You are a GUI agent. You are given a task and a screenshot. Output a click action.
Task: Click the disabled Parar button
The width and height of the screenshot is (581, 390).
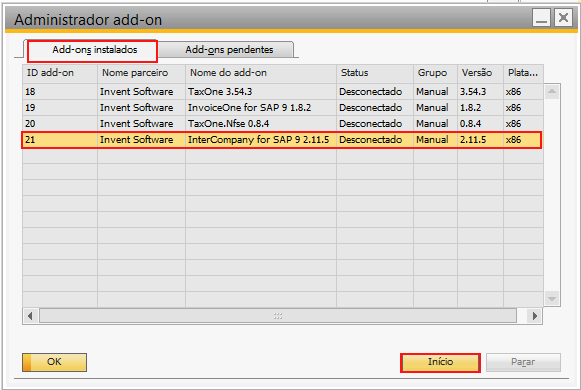523,362
